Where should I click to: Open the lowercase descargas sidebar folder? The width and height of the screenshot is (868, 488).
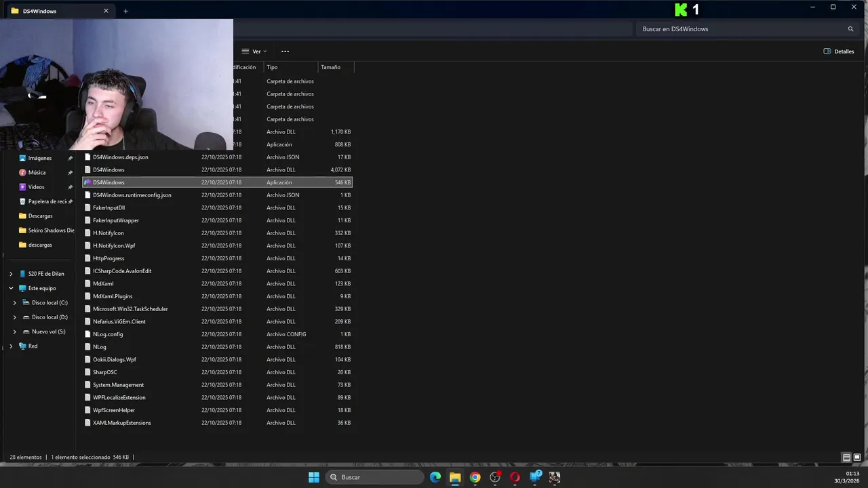(x=39, y=245)
